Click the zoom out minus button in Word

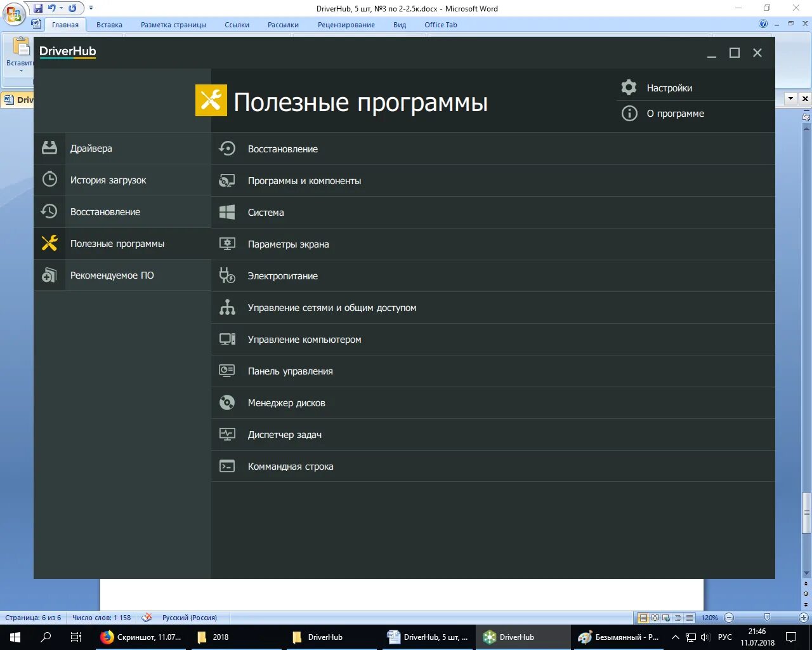pos(729,618)
